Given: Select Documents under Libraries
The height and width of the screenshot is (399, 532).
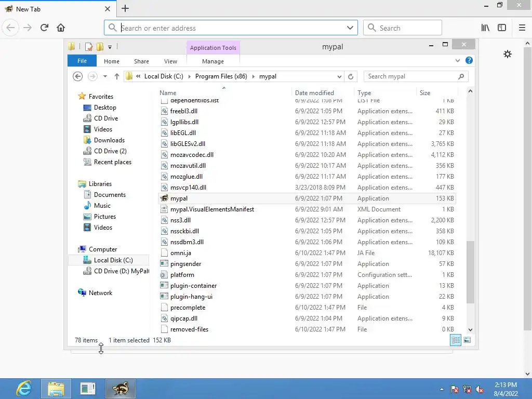Looking at the screenshot, I should 110,195.
